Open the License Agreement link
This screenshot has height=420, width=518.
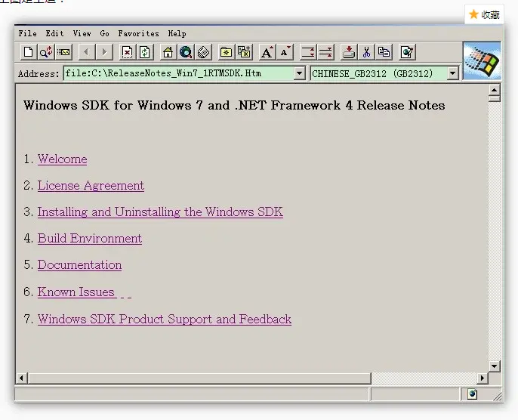point(91,186)
